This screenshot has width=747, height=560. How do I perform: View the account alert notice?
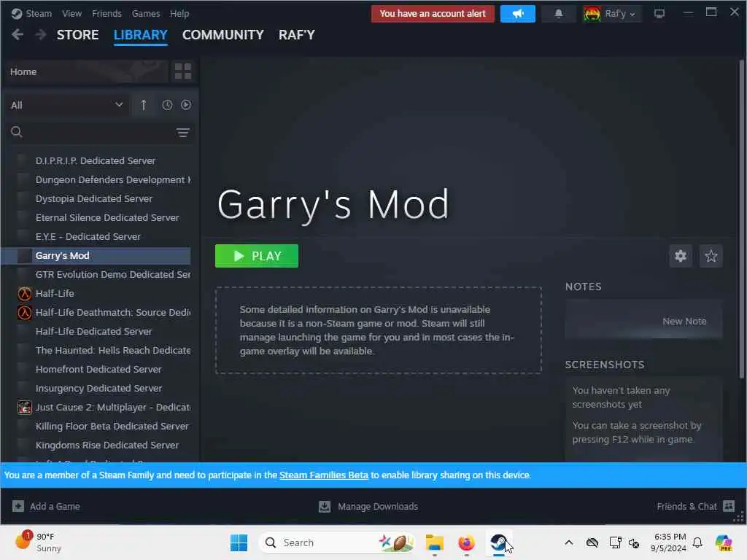433,14
